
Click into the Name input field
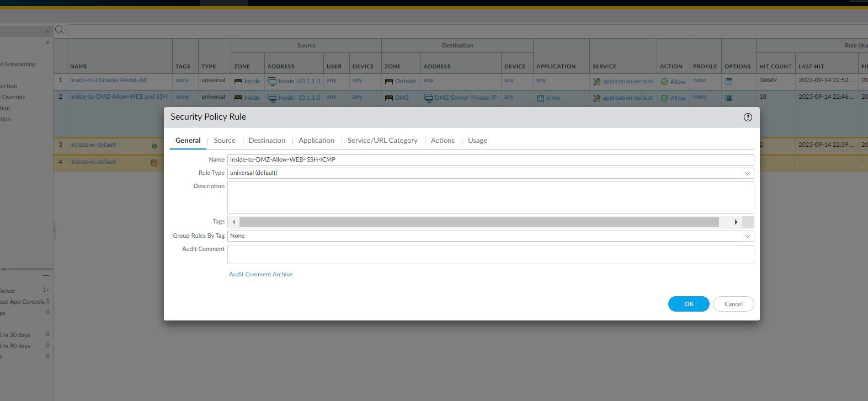pyautogui.click(x=490, y=160)
